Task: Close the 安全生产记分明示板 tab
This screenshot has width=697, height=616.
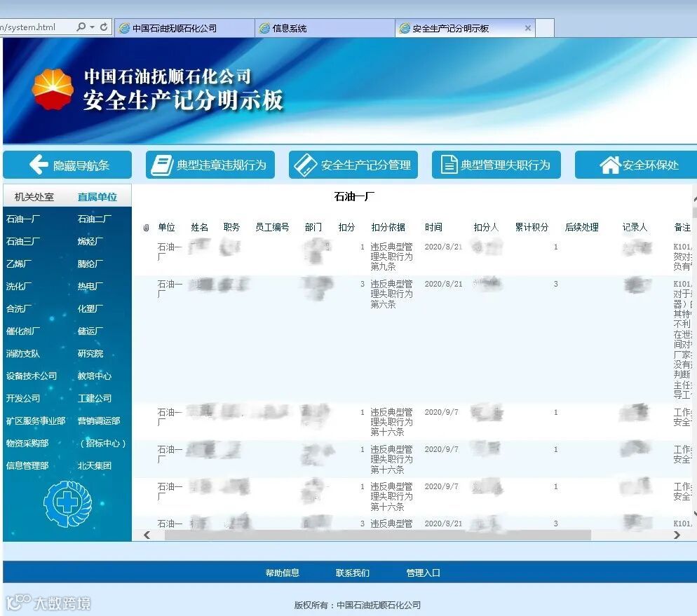Action: [x=527, y=28]
